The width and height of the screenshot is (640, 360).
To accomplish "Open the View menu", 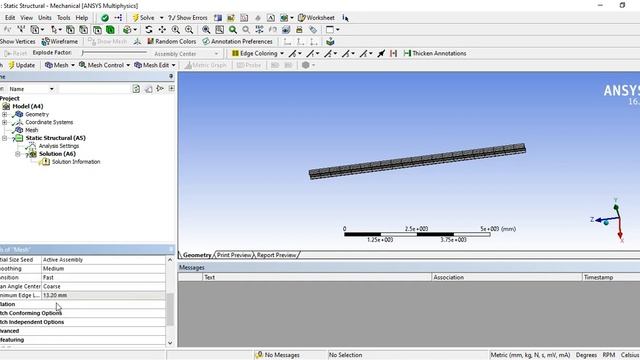I will (x=27, y=18).
